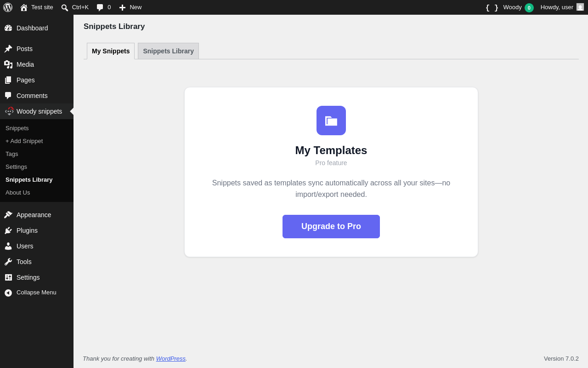Click the My Templates heading text
This screenshot has height=368, width=588.
331,150
